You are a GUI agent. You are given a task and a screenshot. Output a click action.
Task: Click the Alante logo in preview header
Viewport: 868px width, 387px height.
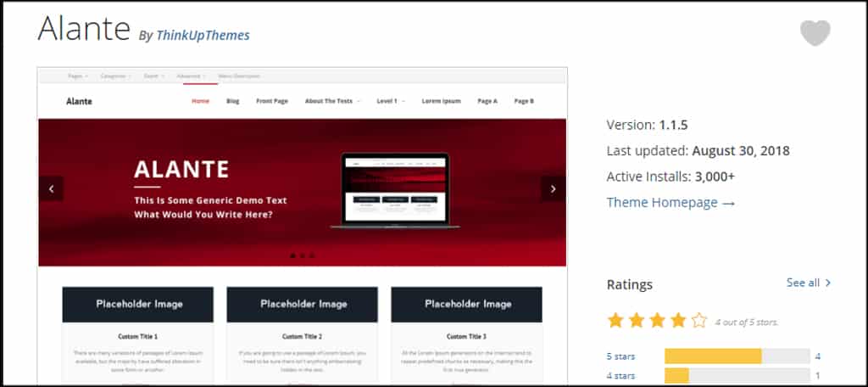point(79,101)
